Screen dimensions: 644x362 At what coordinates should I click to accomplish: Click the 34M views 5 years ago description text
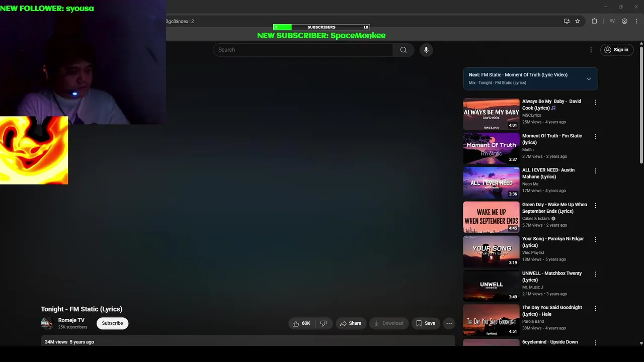(69, 342)
